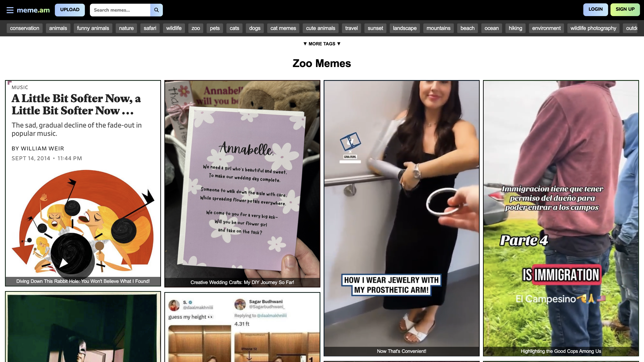Click the meme.am logo
The height and width of the screenshot is (362, 644).
point(33,10)
